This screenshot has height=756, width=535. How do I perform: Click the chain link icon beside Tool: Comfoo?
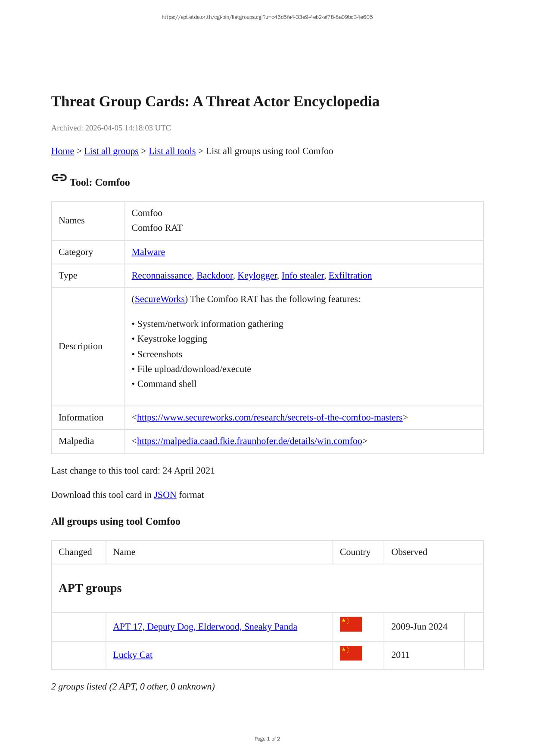point(59,178)
